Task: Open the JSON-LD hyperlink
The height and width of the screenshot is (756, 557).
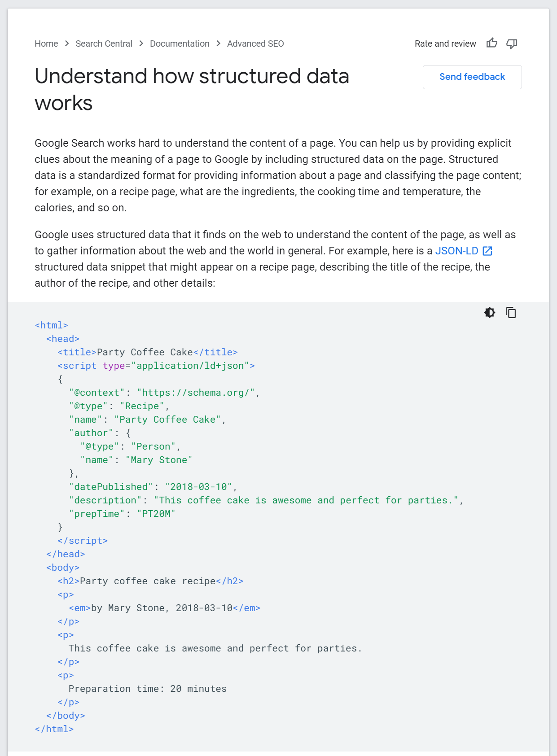Action: coord(457,251)
